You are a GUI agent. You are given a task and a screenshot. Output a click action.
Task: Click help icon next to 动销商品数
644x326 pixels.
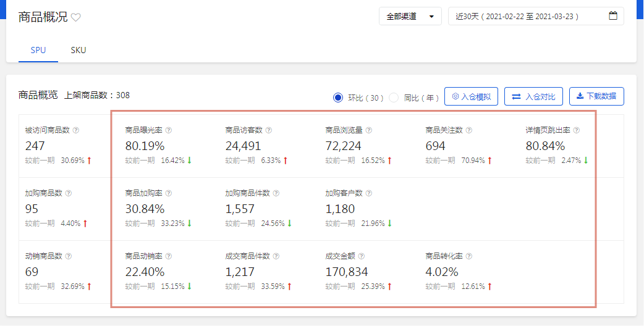68,256
